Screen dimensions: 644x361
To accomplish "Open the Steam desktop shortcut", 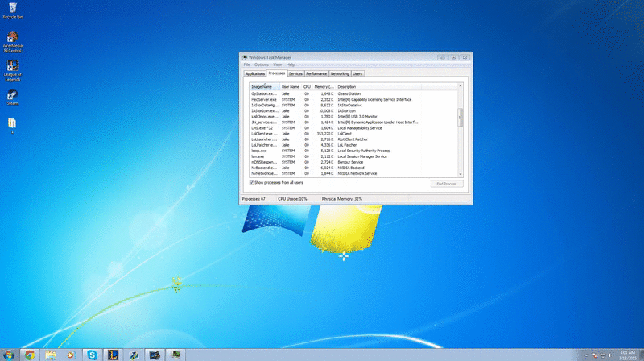I will pos(12,95).
